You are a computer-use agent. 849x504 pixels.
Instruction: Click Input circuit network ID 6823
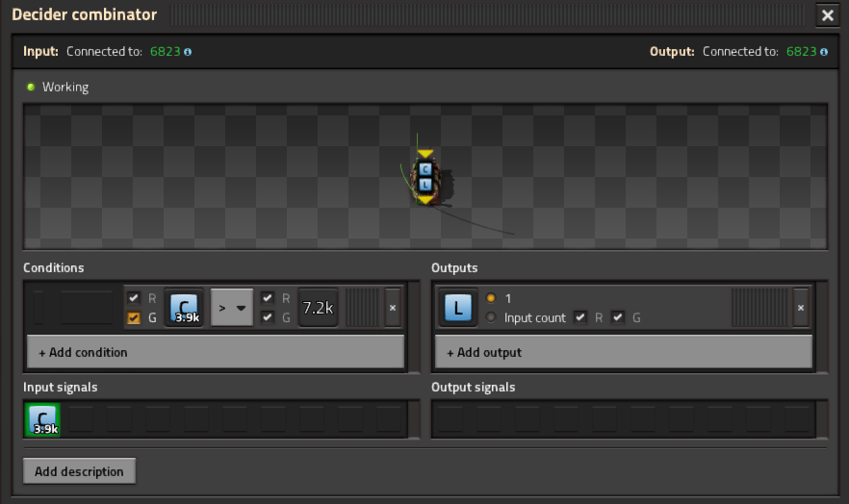pos(166,51)
